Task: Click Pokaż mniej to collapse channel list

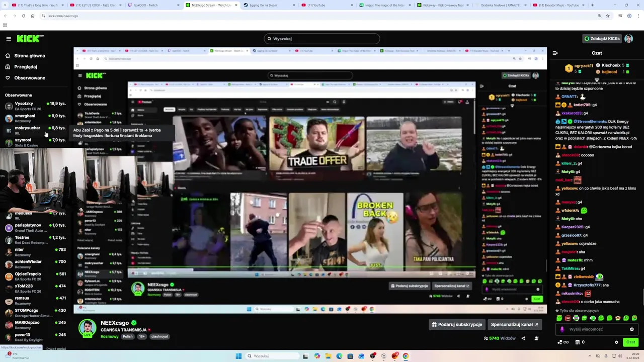Action: [56, 348]
